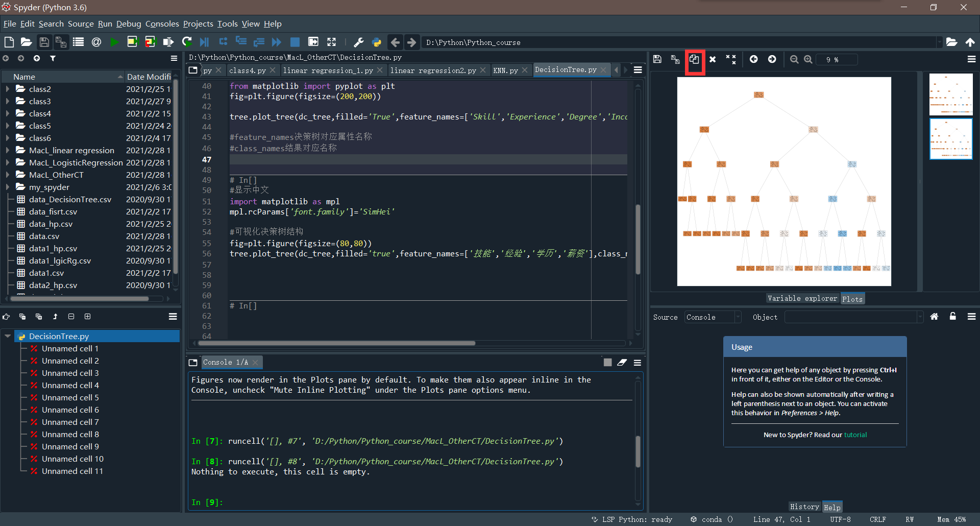Open Plots pane hamburger options menu
This screenshot has height=526, width=980.
tap(971, 59)
